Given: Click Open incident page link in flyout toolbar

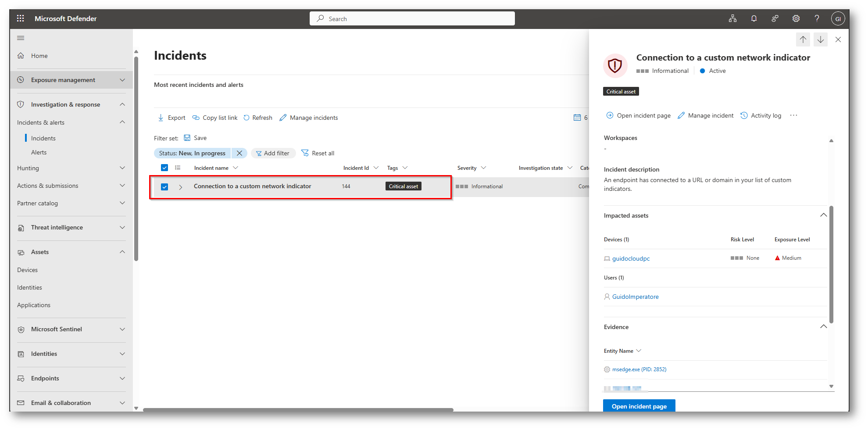Looking at the screenshot, I should coord(638,115).
